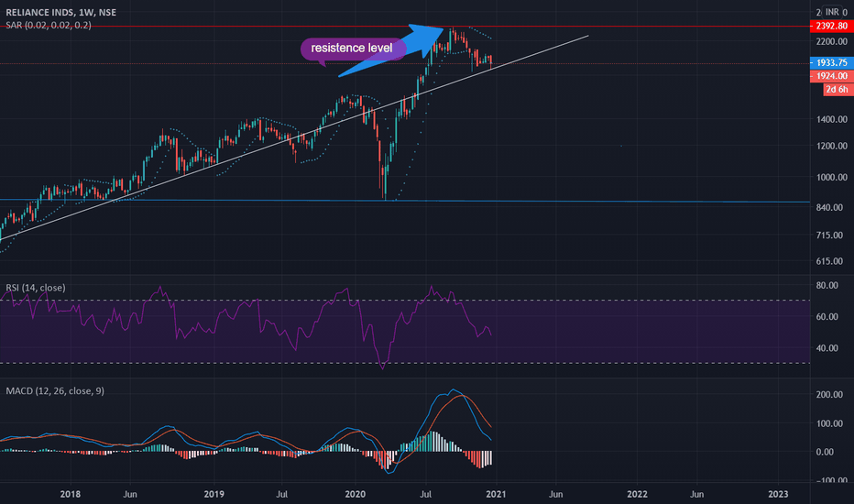Click the 2d 6h countdown label

pos(838,90)
